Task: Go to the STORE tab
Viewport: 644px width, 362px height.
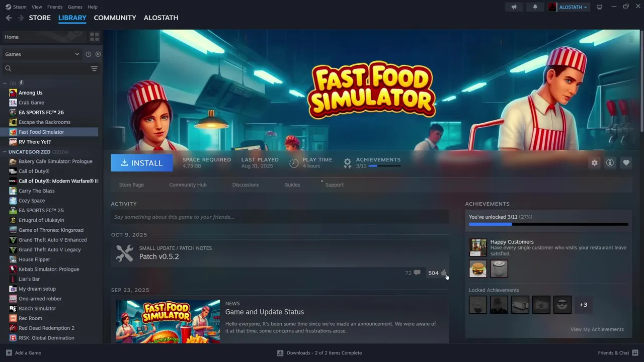Action: [40, 18]
